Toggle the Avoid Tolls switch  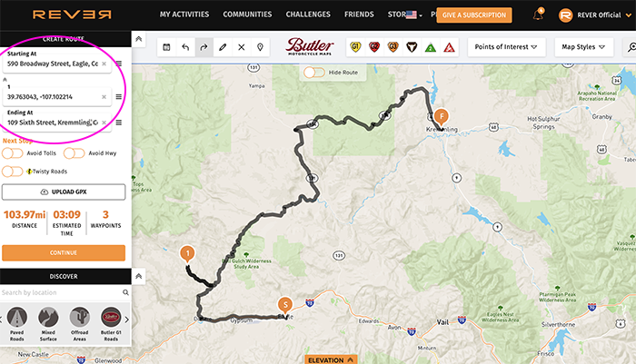[x=12, y=153]
